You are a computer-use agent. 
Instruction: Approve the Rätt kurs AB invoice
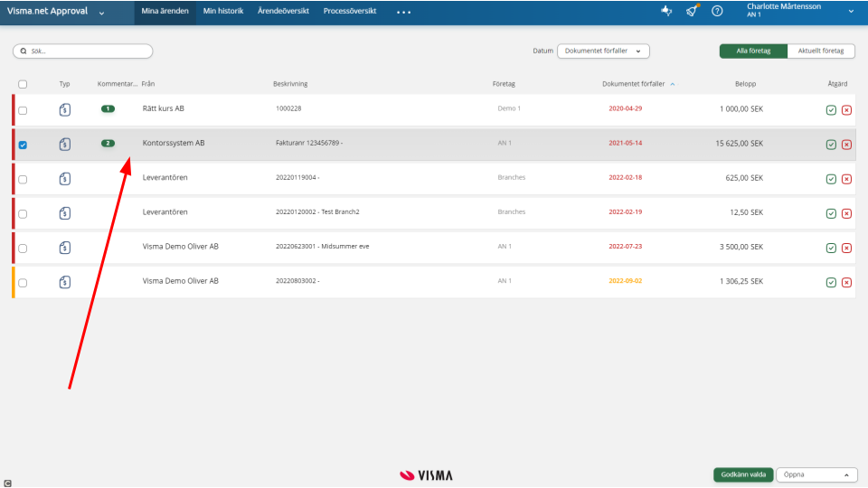831,110
